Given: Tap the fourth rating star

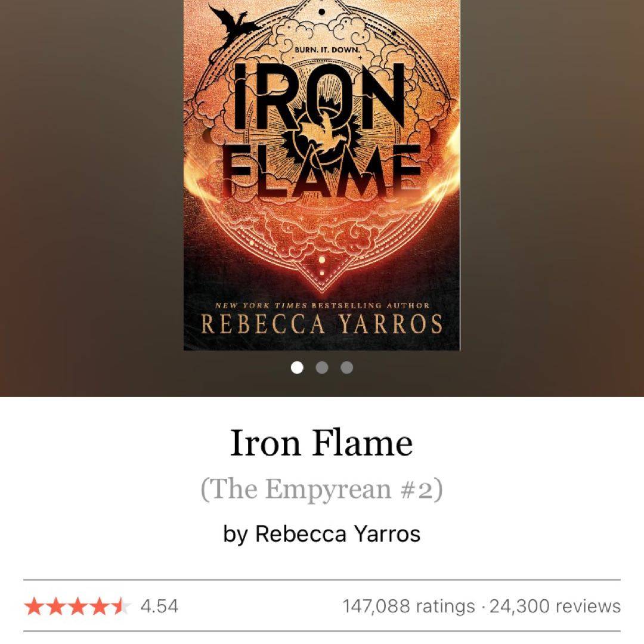Looking at the screenshot, I should tap(100, 606).
